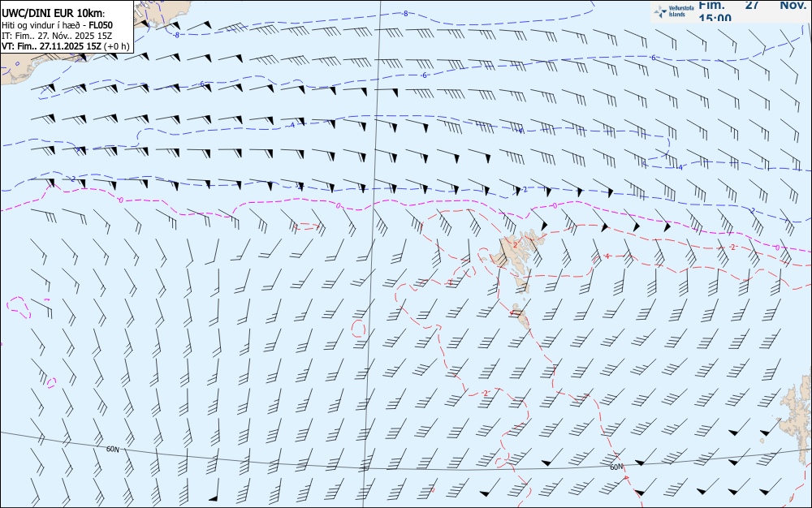Click the blue '-4' label on the central meridian side

(292, 125)
